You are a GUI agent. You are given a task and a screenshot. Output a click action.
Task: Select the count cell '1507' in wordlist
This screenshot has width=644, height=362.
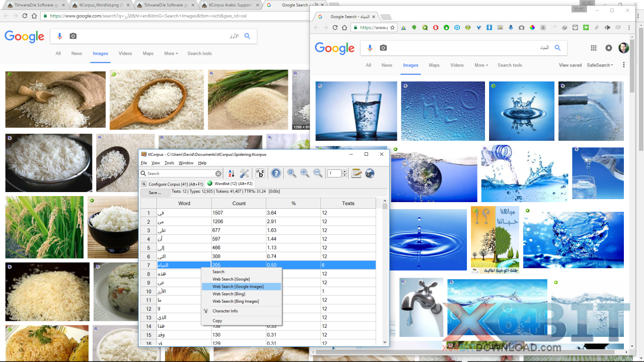(x=239, y=213)
